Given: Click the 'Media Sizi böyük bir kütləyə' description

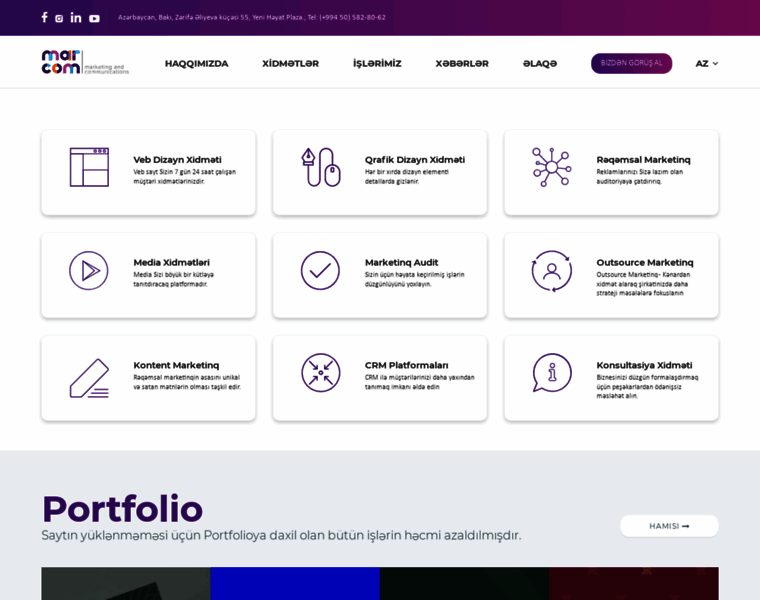Looking at the screenshot, I should pyautogui.click(x=174, y=279).
